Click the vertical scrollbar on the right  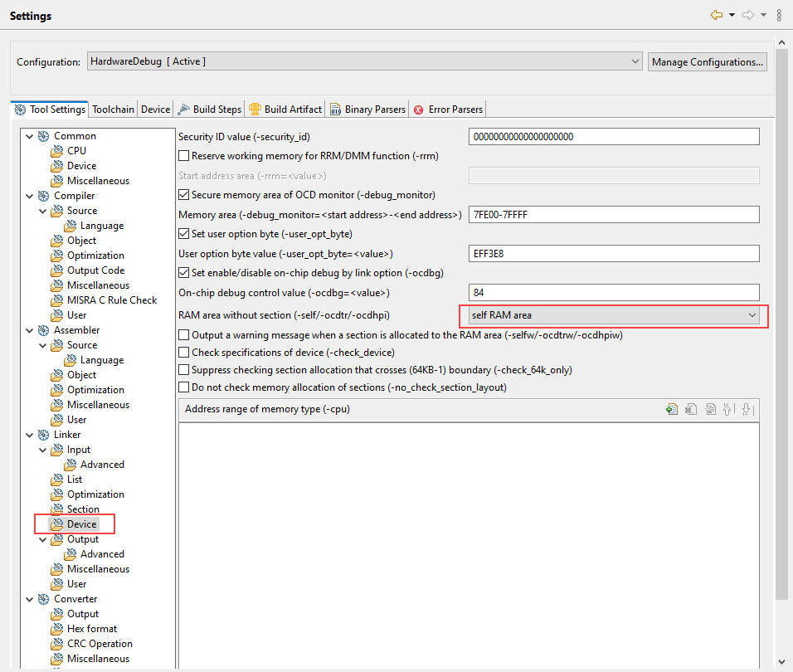click(781, 332)
